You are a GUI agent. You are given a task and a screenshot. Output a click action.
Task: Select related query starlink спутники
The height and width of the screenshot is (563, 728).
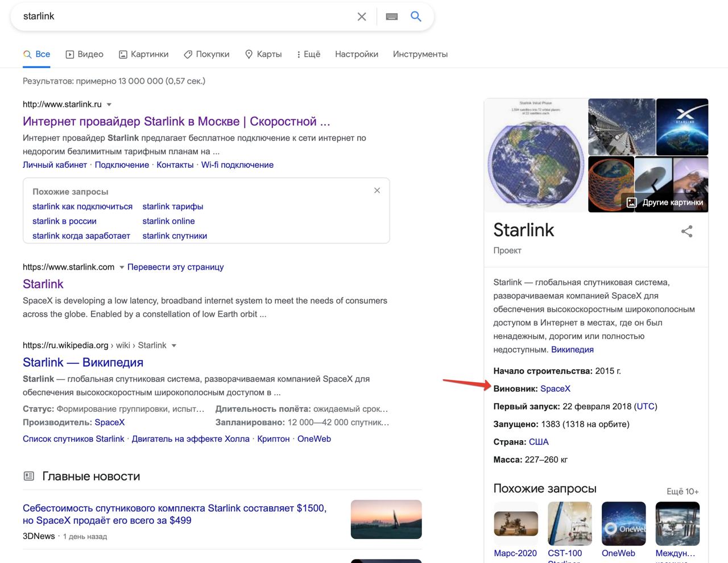coord(175,236)
